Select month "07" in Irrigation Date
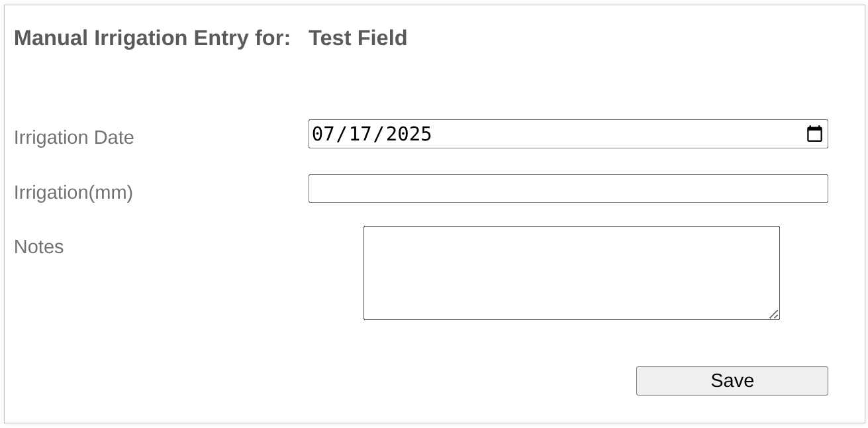The image size is (868, 428). [x=322, y=134]
